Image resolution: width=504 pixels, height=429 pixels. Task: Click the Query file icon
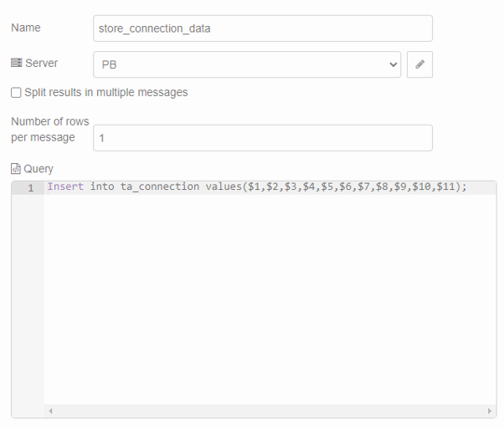16,169
